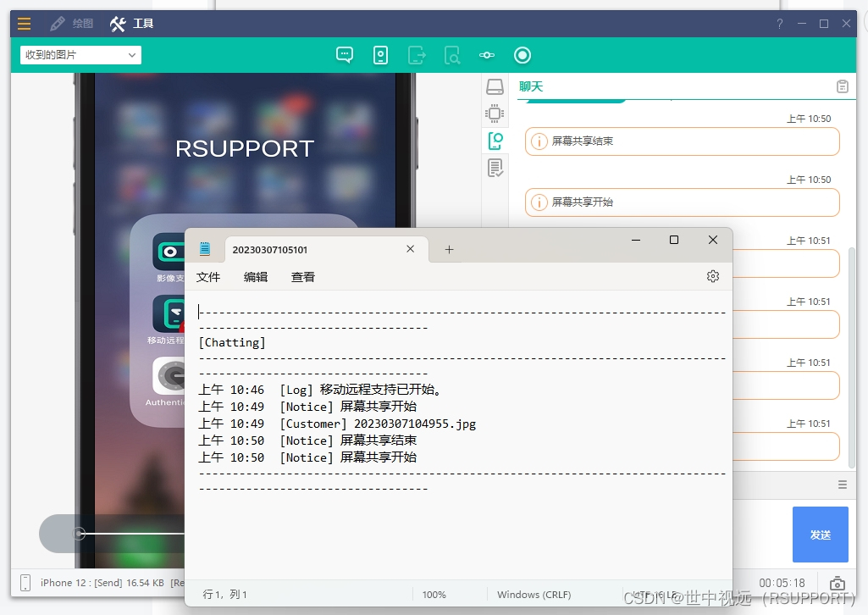The width and height of the screenshot is (868, 615).
Task: Click the file transfer toolbar icon
Action: point(417,55)
